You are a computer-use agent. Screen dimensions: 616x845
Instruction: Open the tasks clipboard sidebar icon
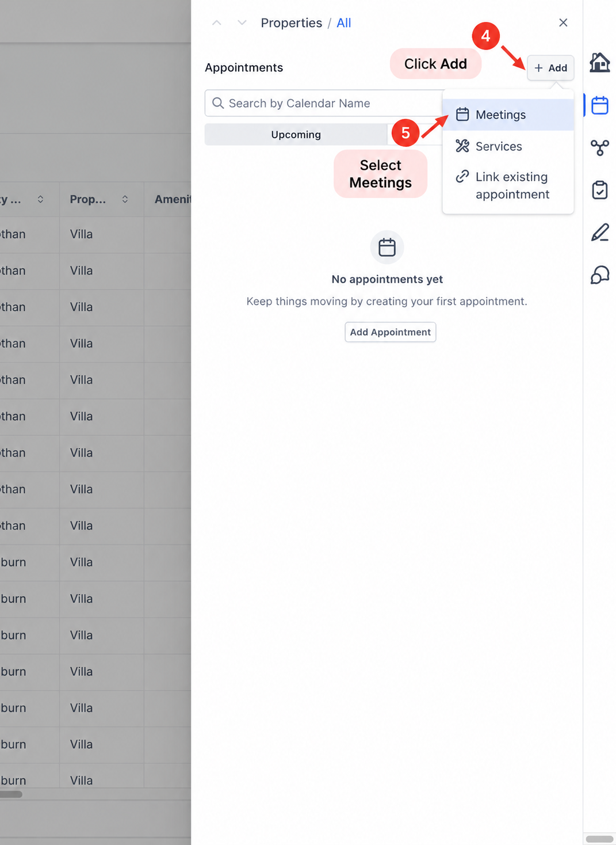[x=600, y=190]
